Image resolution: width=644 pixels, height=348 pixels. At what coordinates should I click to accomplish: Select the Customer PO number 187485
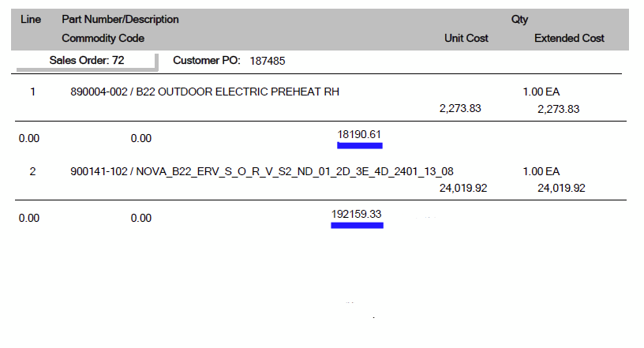pos(268,61)
